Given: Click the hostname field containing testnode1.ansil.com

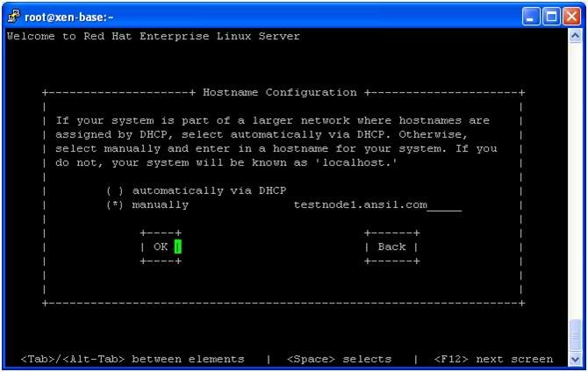Looking at the screenshot, I should (377, 205).
